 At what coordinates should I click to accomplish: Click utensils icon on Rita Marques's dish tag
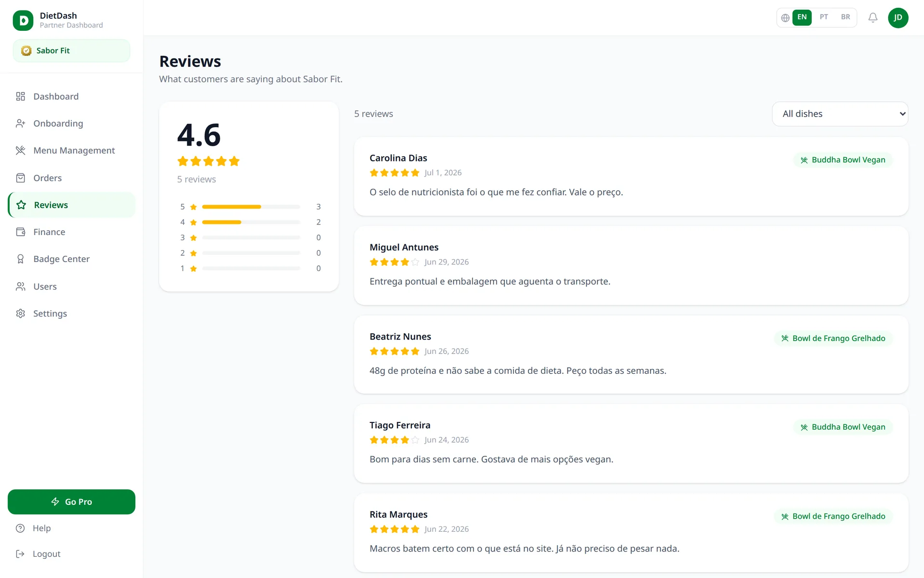point(785,516)
